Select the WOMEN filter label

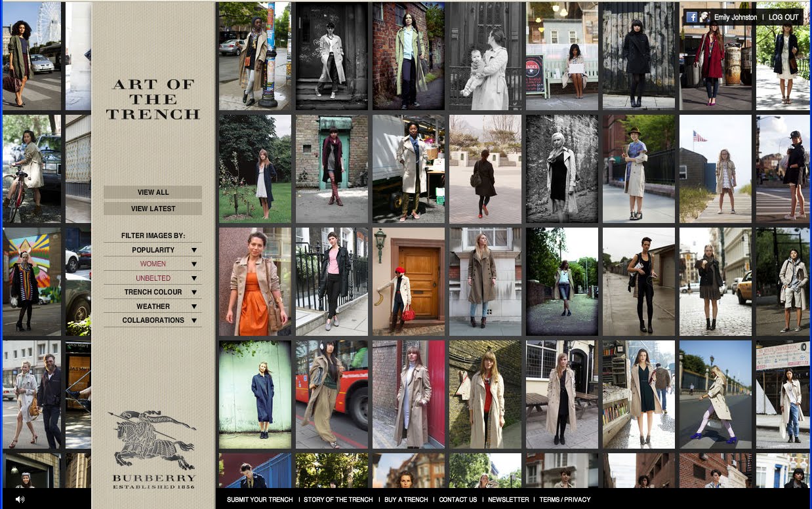(x=153, y=264)
